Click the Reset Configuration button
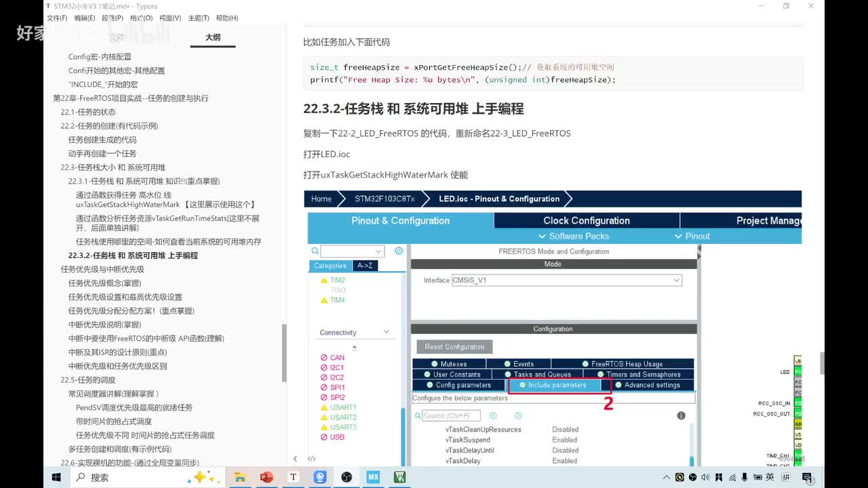Image resolution: width=868 pixels, height=488 pixels. pos(454,346)
